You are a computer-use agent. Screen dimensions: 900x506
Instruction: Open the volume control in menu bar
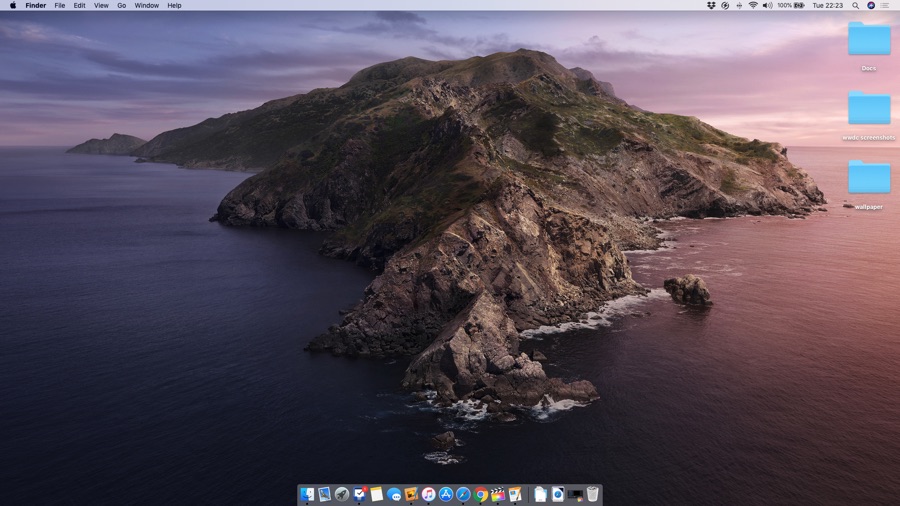tap(767, 5)
